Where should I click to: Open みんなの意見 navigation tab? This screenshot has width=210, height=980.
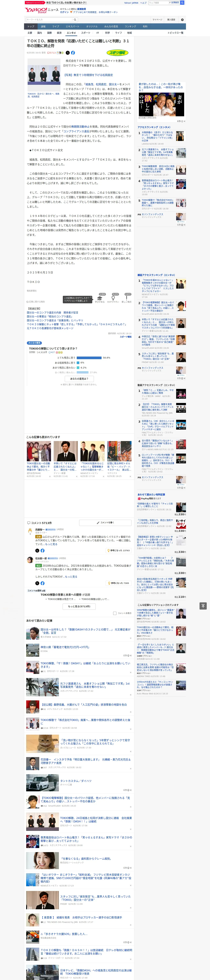tap(111, 26)
